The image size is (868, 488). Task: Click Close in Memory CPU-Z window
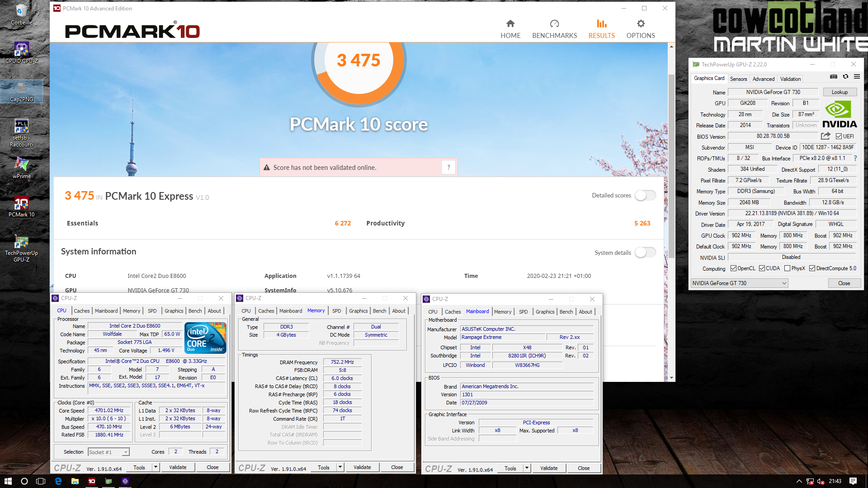click(x=397, y=467)
